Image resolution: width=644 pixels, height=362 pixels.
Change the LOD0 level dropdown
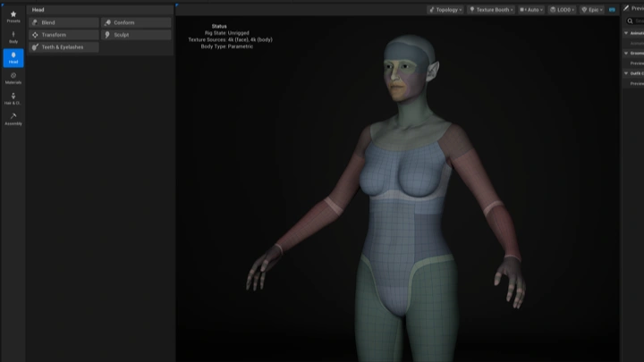(x=561, y=9)
